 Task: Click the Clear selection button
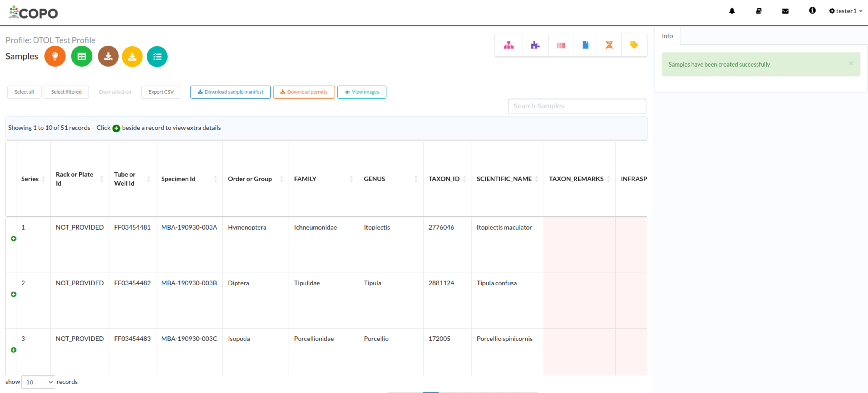115,92
